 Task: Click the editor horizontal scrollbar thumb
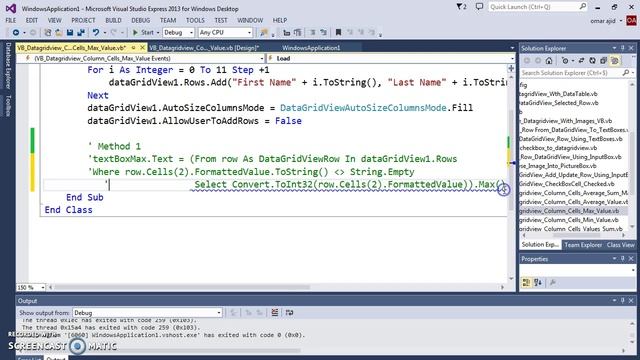pos(182,287)
